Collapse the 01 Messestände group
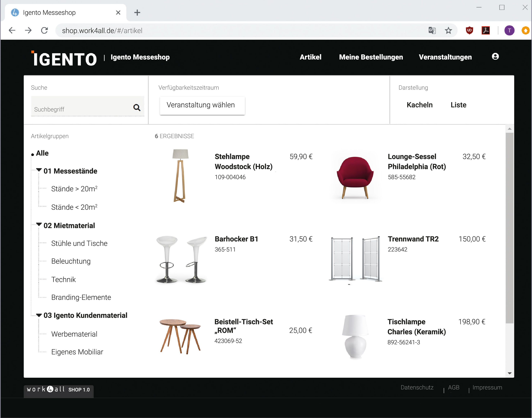Screen dimensions: 532x418 tap(39, 170)
